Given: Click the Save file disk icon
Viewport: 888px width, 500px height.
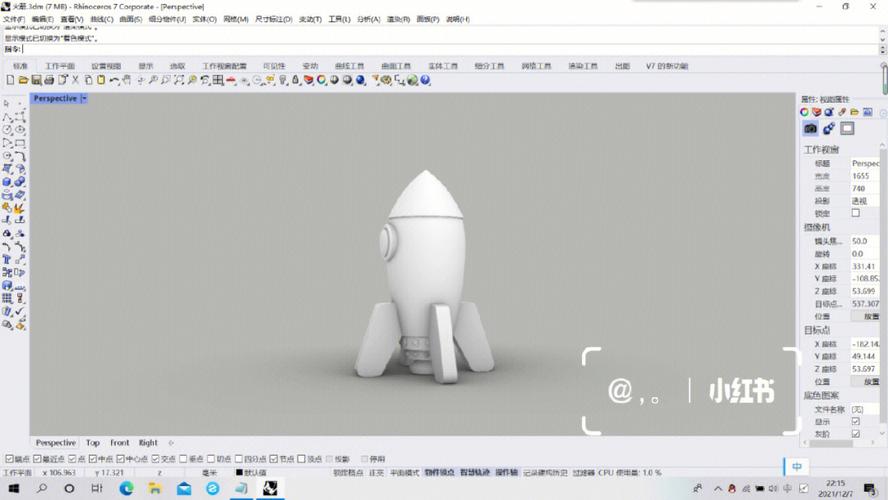Looking at the screenshot, I should pos(36,80).
